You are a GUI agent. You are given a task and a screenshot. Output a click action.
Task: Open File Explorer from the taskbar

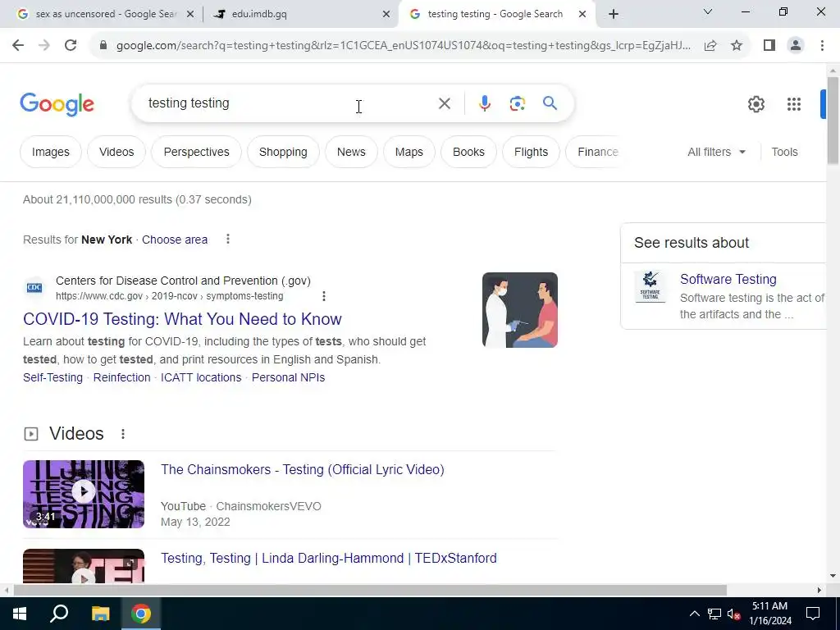click(100, 614)
